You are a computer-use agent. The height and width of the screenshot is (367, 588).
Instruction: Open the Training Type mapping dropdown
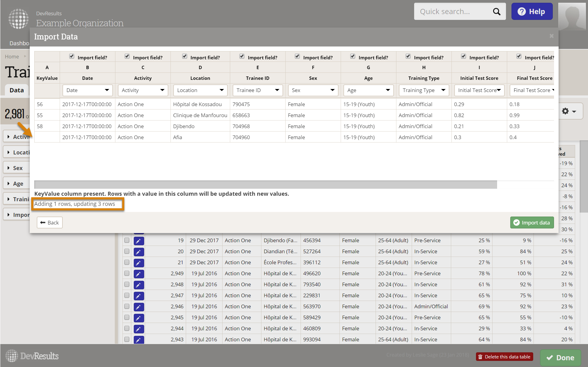click(x=424, y=90)
